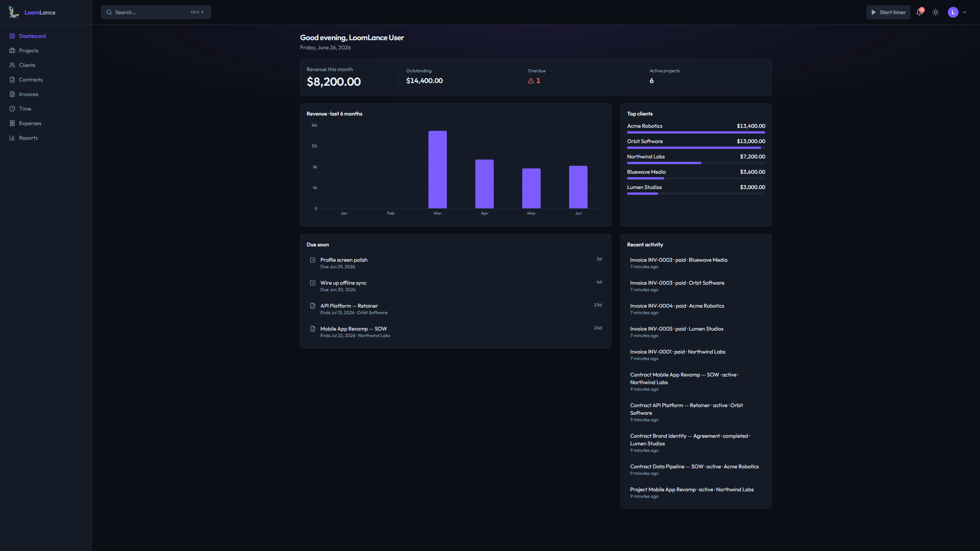Click the $14,400.00 Outstanding value

424,81
